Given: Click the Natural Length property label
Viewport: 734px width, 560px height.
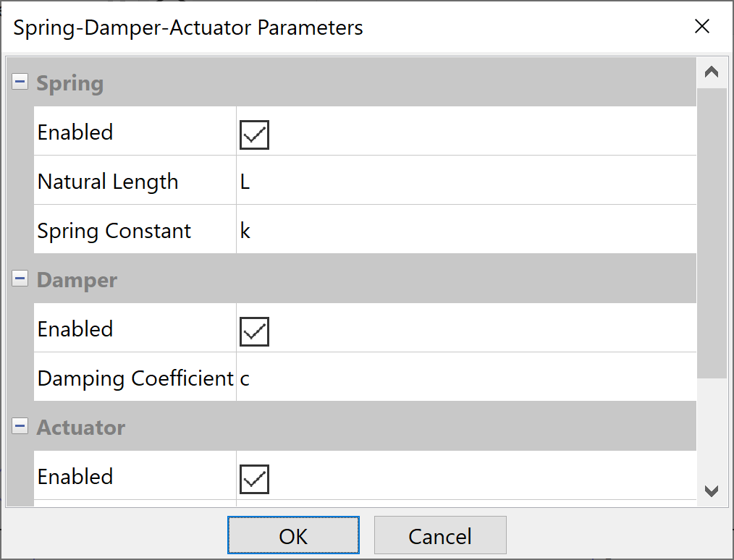Looking at the screenshot, I should tap(108, 182).
